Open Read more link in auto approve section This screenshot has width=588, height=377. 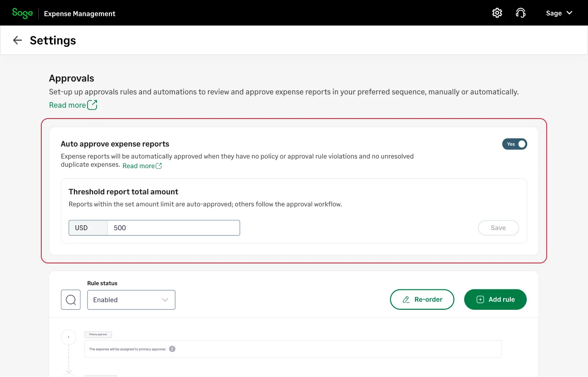click(x=142, y=166)
